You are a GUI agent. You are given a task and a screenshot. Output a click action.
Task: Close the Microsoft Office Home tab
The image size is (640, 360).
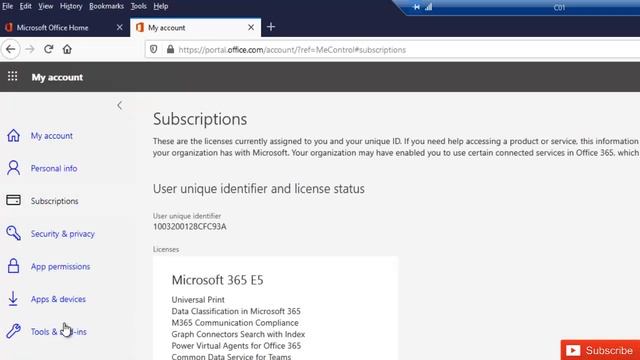[x=120, y=27]
